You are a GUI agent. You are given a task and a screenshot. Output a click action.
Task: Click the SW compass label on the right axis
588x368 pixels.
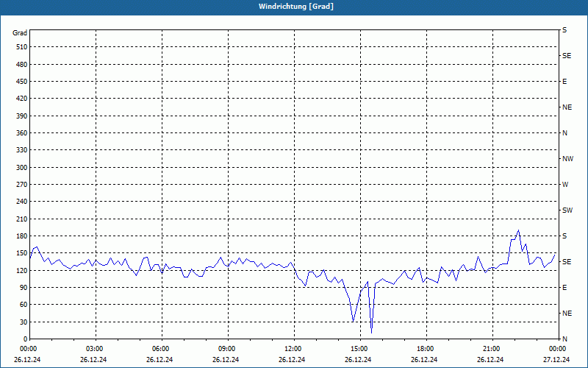[x=567, y=210]
